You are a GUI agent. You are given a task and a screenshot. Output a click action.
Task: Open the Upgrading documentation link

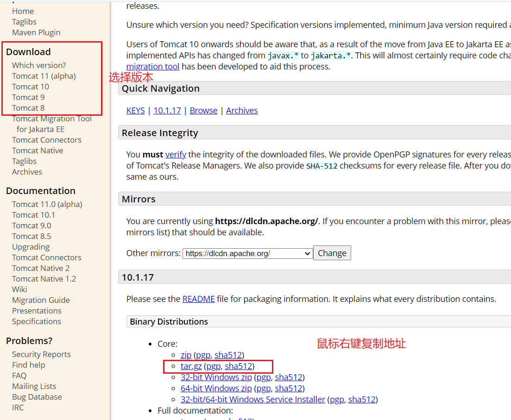31,247
